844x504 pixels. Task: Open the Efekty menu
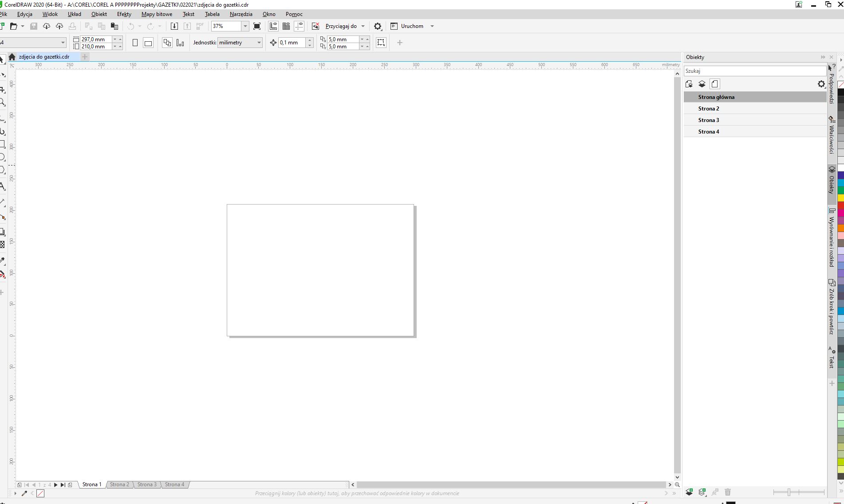pyautogui.click(x=124, y=14)
